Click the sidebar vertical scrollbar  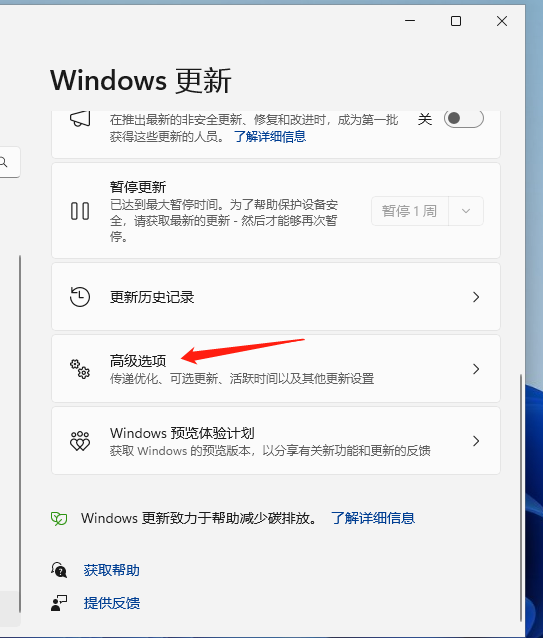(20, 433)
